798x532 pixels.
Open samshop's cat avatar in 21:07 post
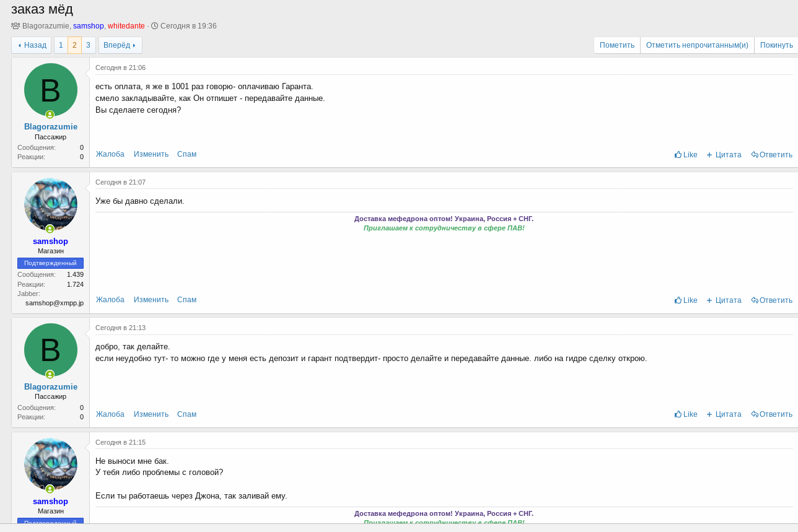[51, 204]
